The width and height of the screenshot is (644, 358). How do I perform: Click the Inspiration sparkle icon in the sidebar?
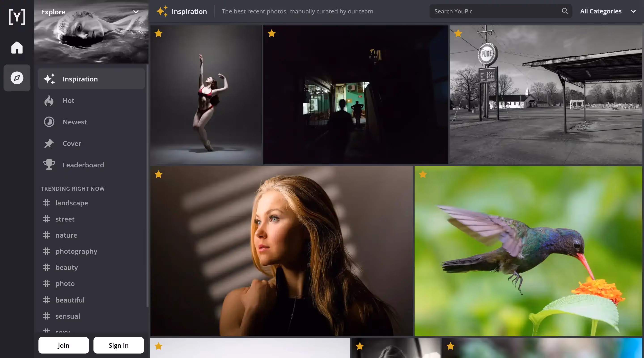tap(49, 79)
